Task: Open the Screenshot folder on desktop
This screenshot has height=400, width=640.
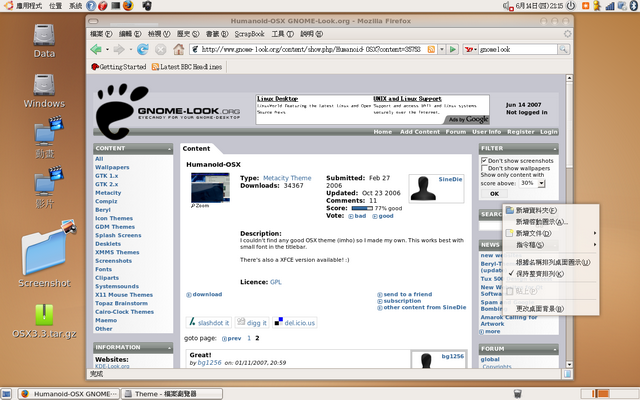Action: point(44,255)
